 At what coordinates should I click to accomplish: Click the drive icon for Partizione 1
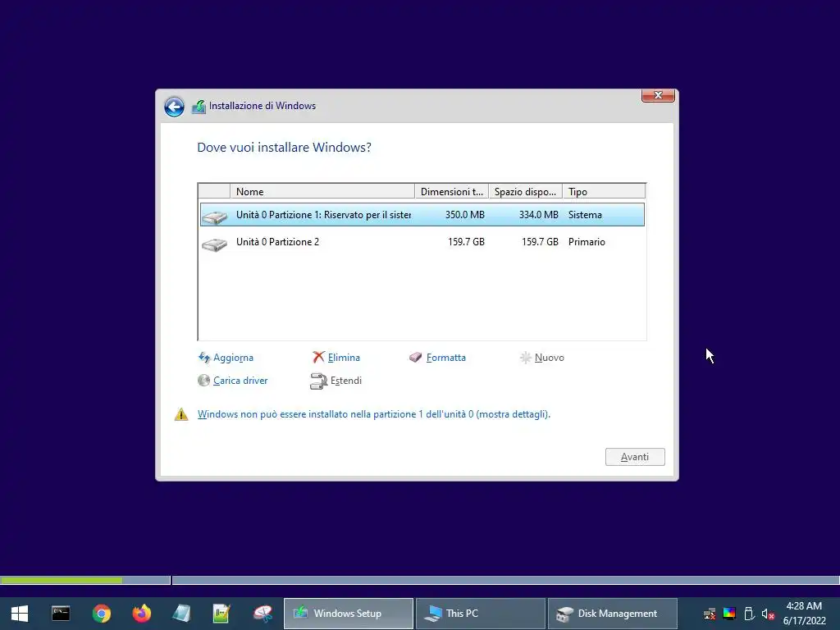215,216
